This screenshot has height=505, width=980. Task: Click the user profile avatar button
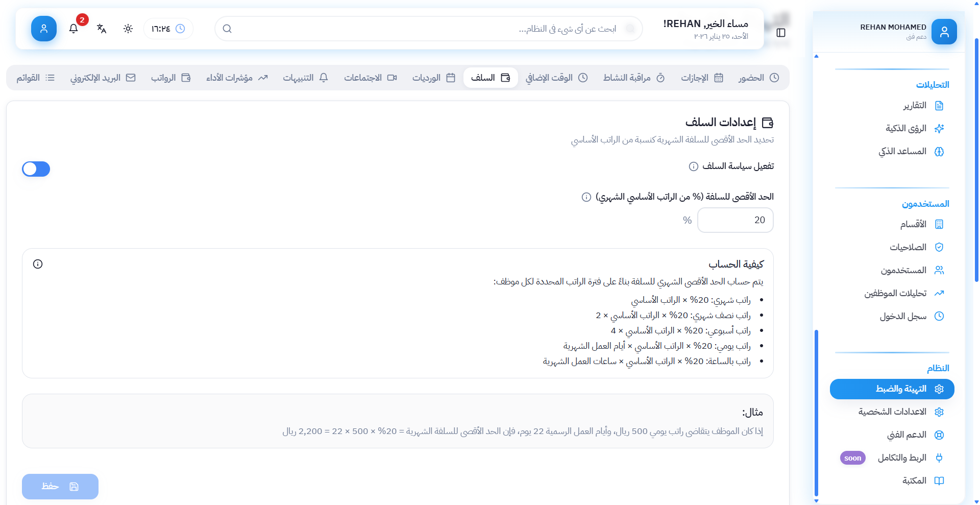tap(44, 29)
